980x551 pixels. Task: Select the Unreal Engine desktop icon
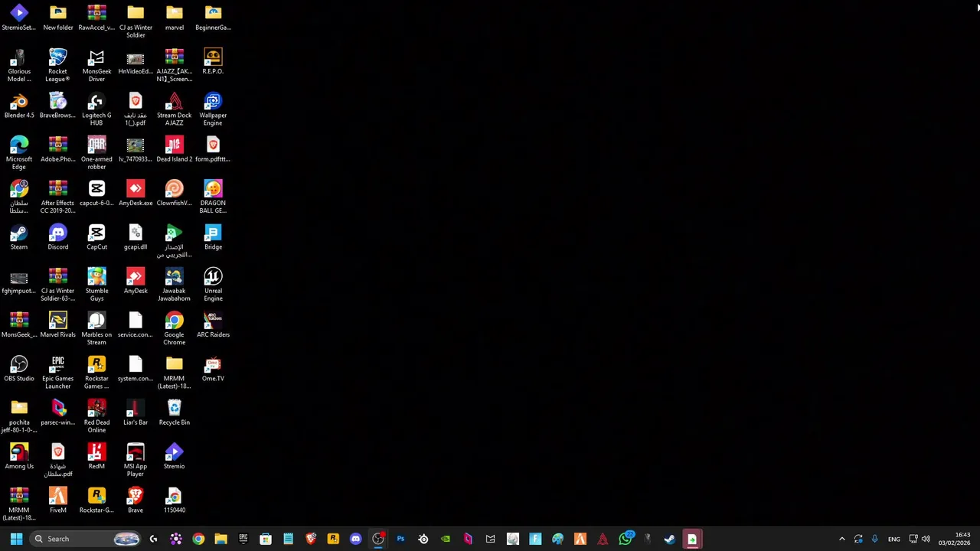click(213, 285)
